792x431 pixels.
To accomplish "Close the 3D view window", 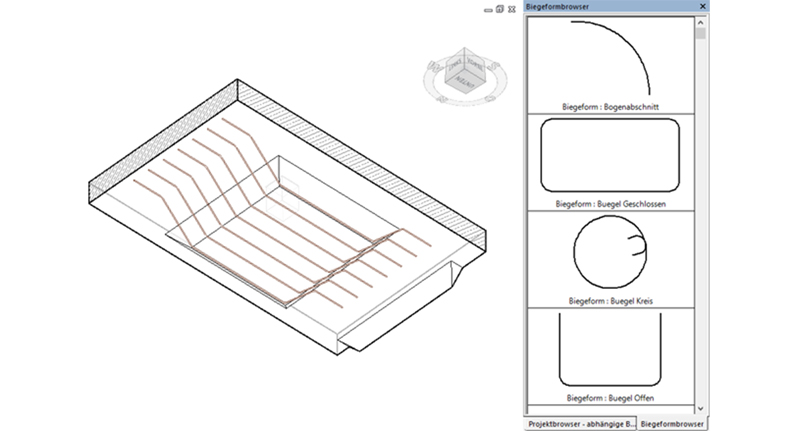I will (x=512, y=9).
